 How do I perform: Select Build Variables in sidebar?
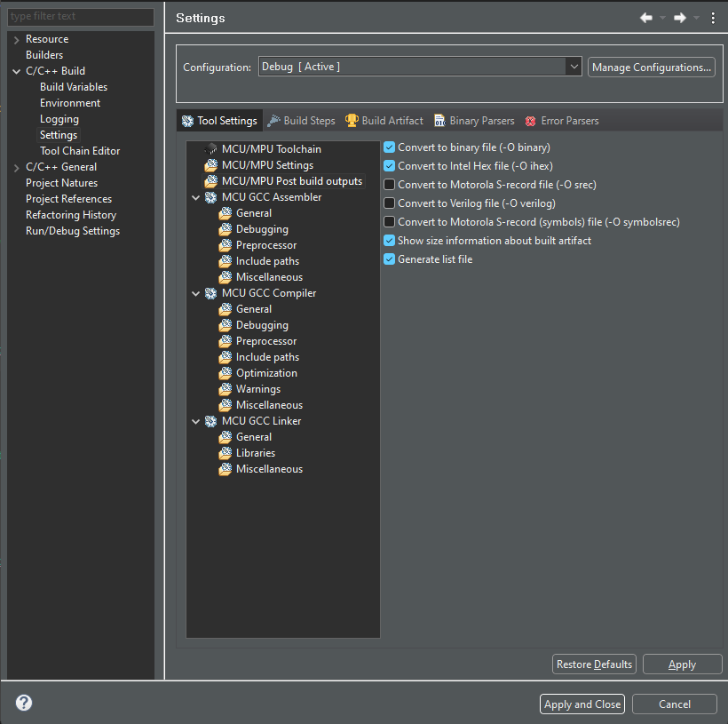point(74,87)
